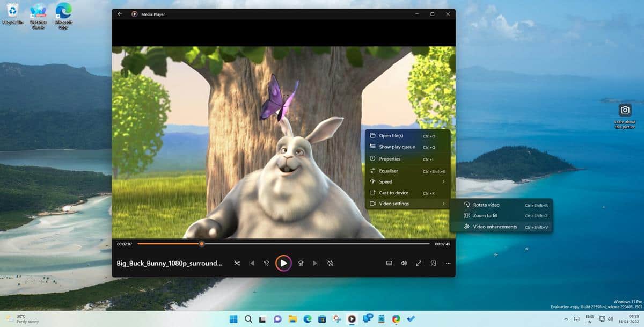Open Task View on the taskbar
644x327 pixels.
click(263, 319)
